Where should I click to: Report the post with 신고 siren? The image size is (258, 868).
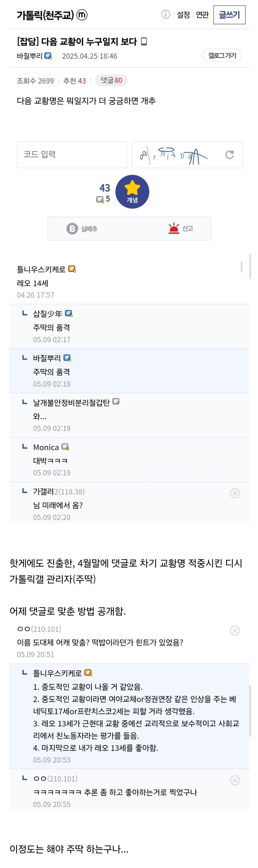coord(181,228)
